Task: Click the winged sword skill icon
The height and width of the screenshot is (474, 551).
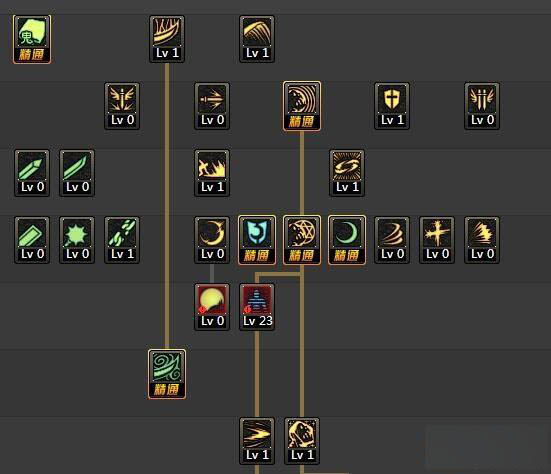Action: pos(122,106)
